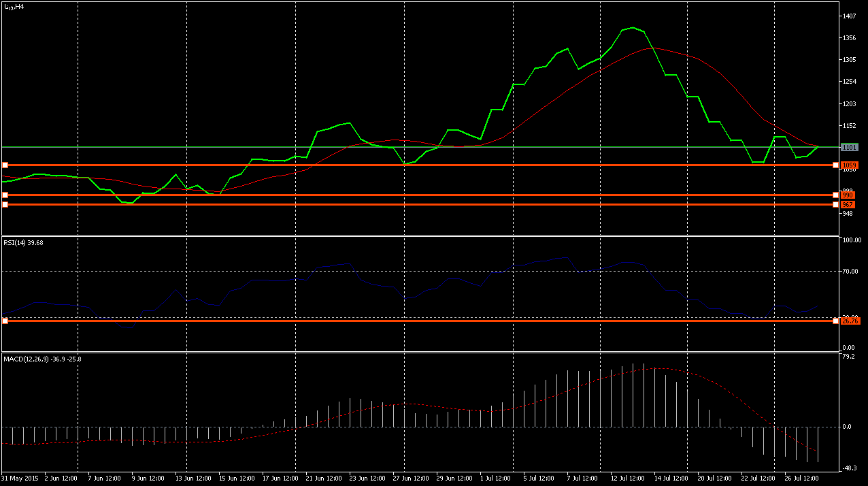Click the 31 May 2015 date label
The image size is (868, 486).
(20, 478)
